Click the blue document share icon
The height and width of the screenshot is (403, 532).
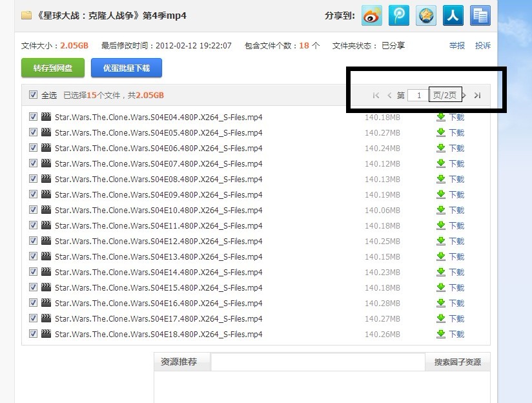[480, 15]
